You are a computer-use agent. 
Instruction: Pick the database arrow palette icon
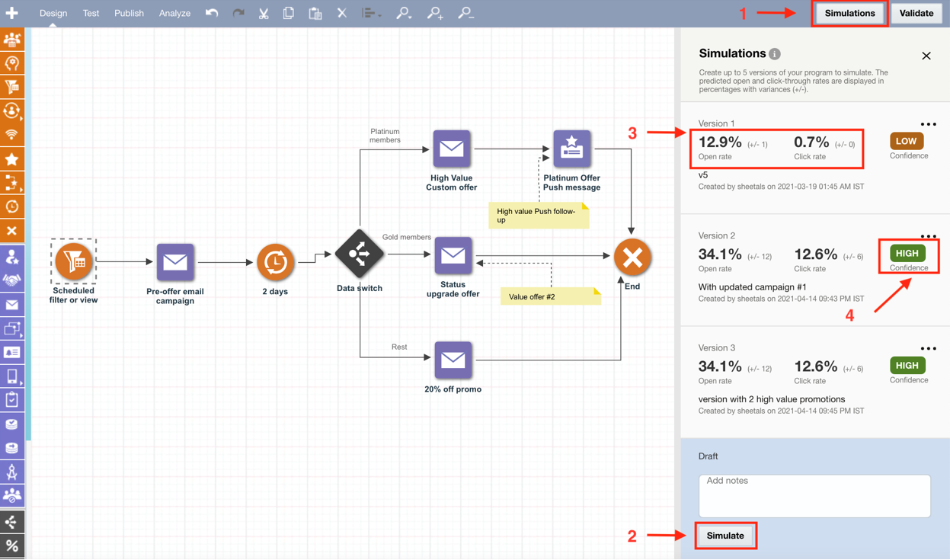[x=12, y=448]
